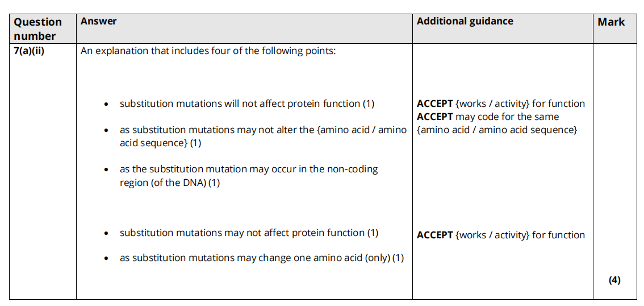644x306 pixels.
Task: Click the "may change one amino acid (only)" point
Action: pos(261,258)
